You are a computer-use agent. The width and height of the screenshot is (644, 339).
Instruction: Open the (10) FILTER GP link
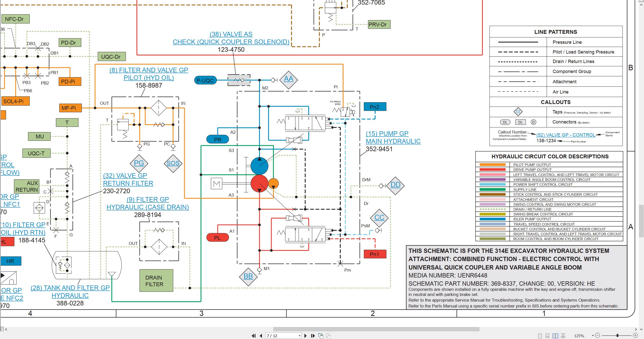(x=23, y=225)
